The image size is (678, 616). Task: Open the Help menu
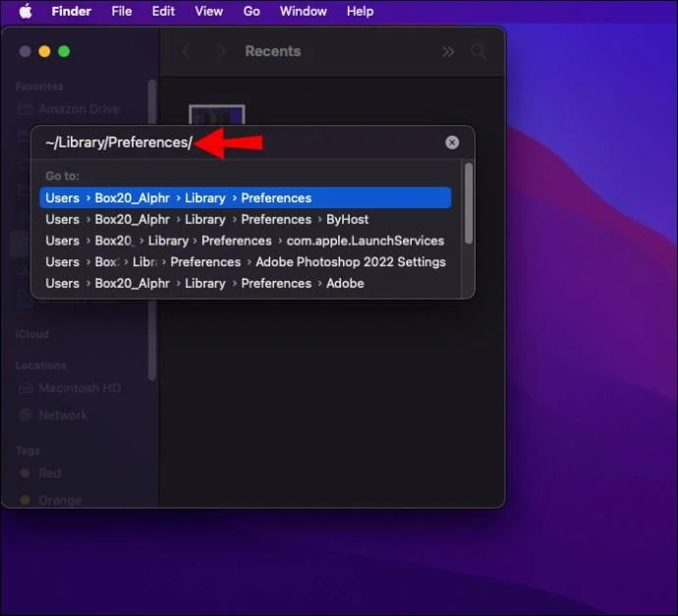point(360,11)
